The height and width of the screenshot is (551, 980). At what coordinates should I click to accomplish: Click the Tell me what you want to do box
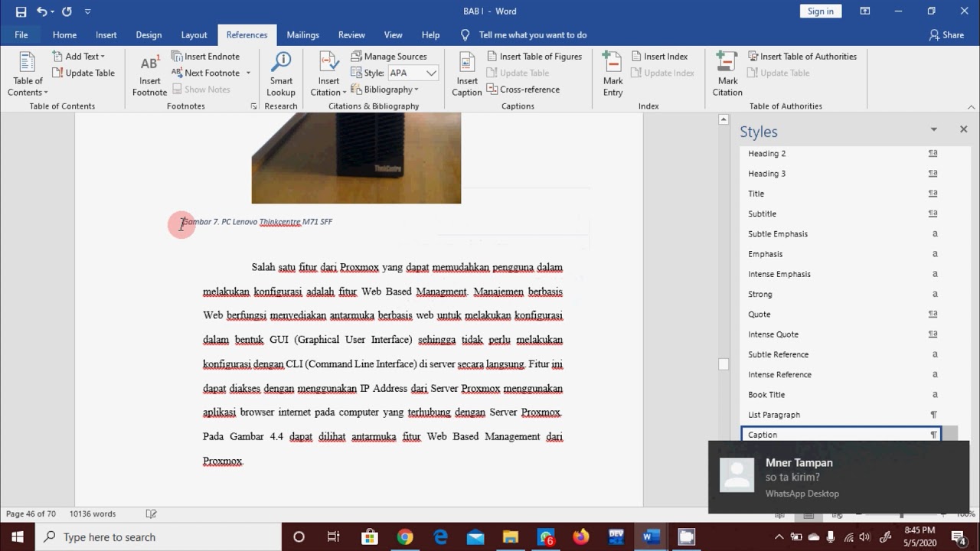click(x=524, y=34)
